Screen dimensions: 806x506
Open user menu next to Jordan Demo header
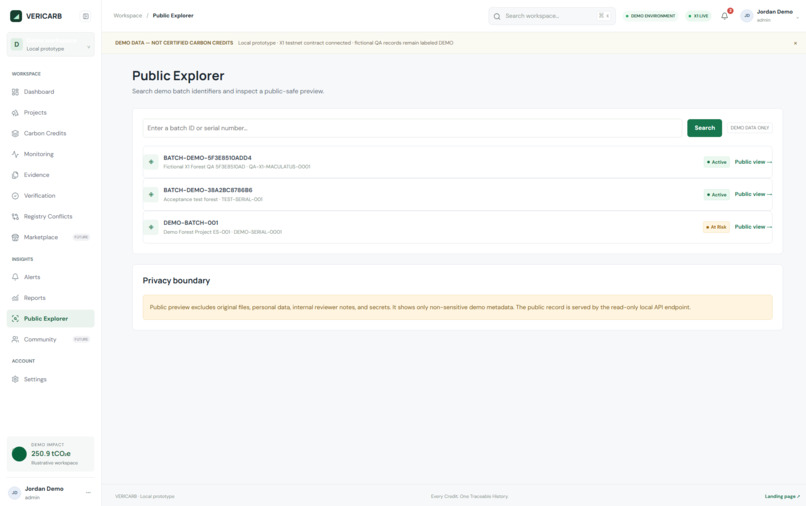798,17
